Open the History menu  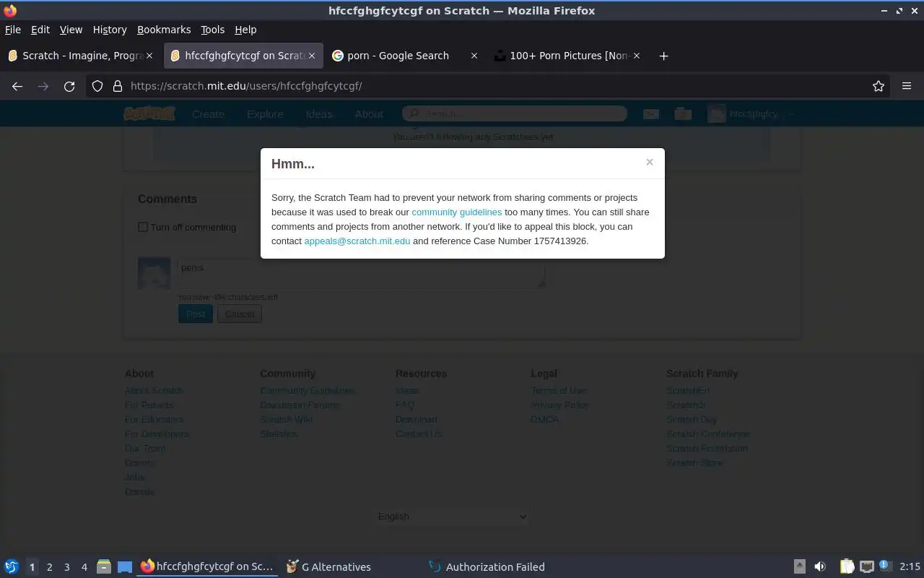[110, 30]
